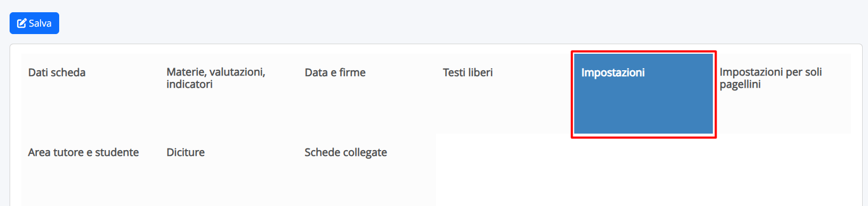Open the tutor and student area section
The height and width of the screenshot is (206, 868).
[90, 170]
